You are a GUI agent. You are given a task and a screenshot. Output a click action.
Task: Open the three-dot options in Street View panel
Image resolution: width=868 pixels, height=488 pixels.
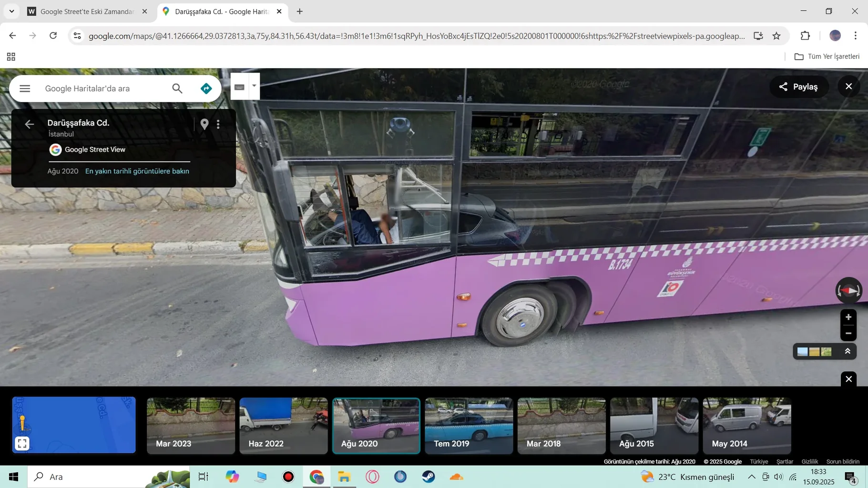point(218,124)
